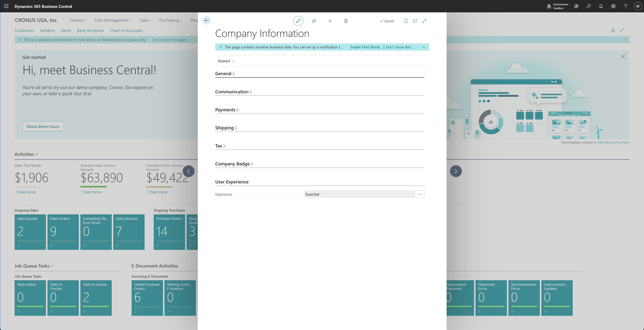This screenshot has width=644, height=330.
Task: Open the Purchasing menu
Action: (x=171, y=20)
